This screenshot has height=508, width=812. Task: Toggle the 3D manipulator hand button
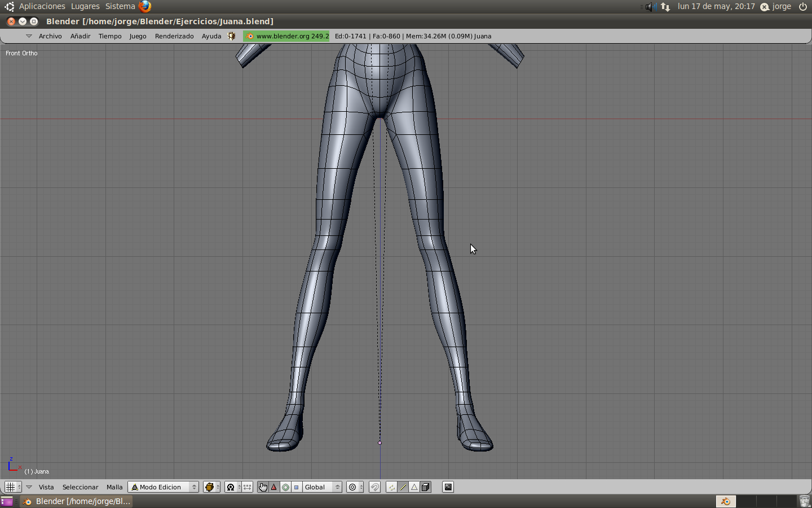pyautogui.click(x=263, y=487)
